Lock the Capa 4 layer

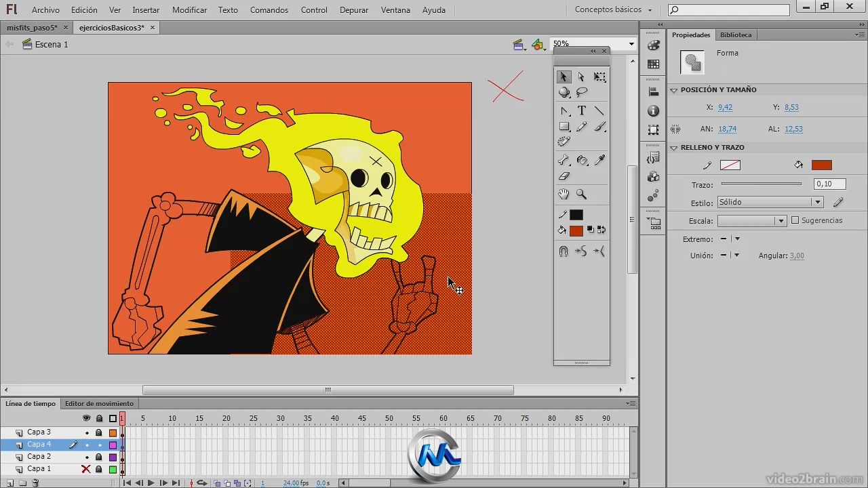click(x=99, y=445)
